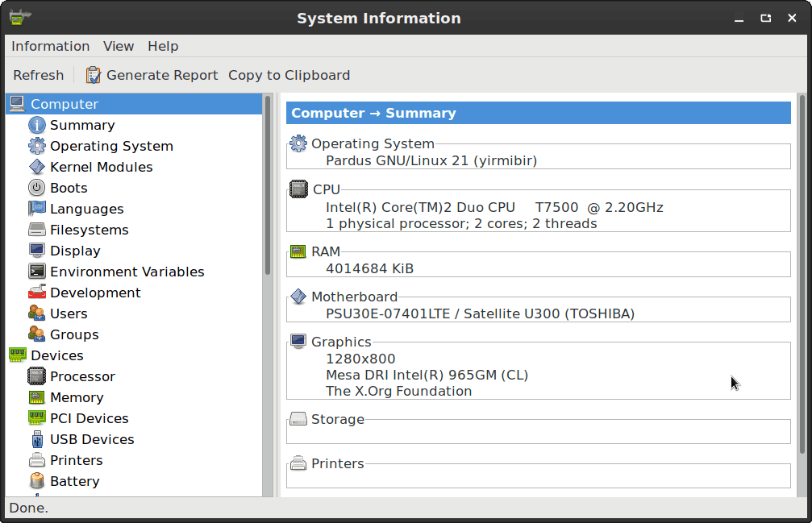
Task: Open the USB Devices entry
Action: (92, 439)
